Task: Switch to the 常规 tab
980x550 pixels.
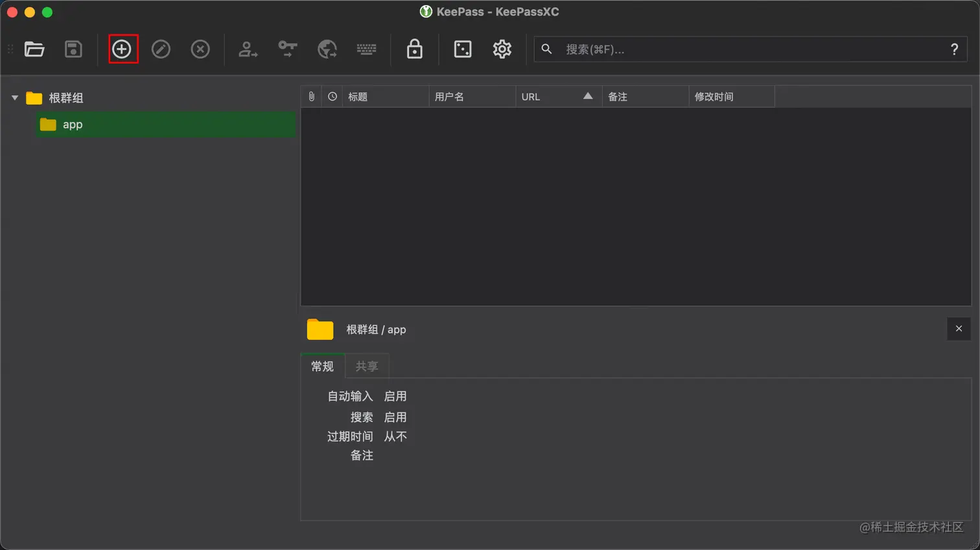Action: [322, 366]
